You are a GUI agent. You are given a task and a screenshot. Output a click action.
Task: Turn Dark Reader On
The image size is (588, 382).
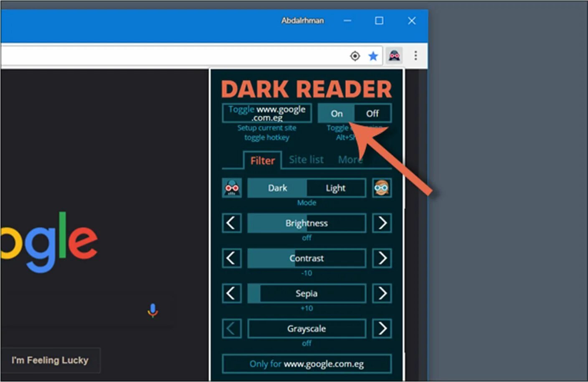click(336, 113)
